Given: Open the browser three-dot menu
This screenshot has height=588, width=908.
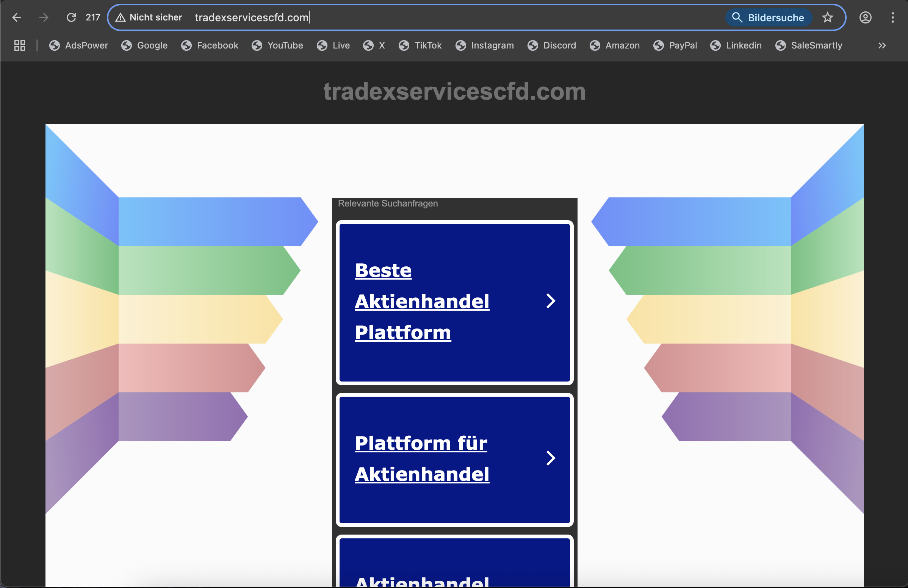Looking at the screenshot, I should pos(893,17).
